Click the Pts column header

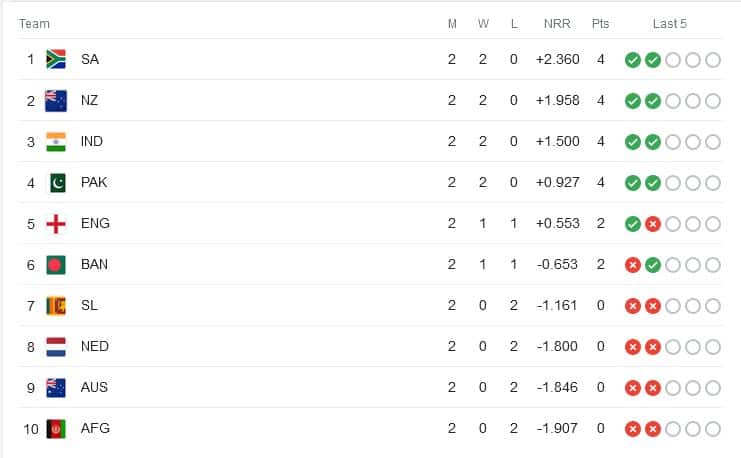tap(600, 24)
